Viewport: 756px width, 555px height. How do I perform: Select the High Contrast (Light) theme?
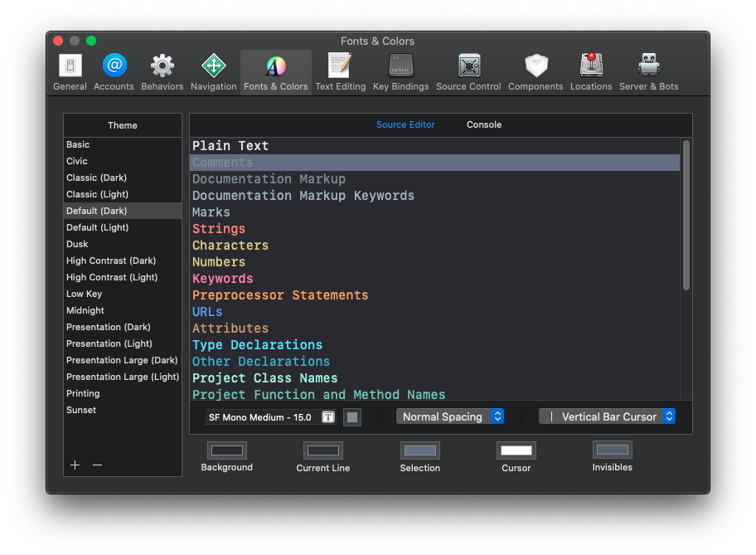(123, 277)
